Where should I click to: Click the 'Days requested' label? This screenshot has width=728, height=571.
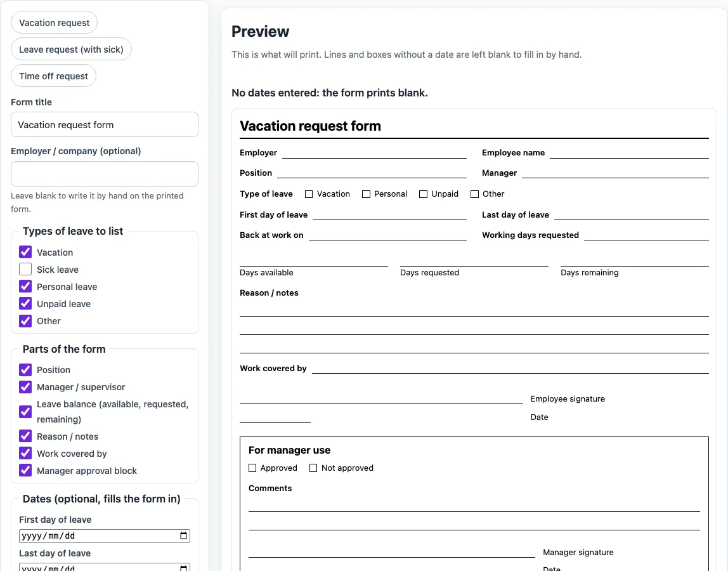tap(429, 273)
